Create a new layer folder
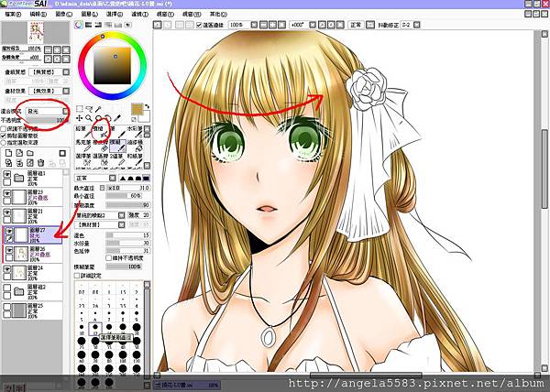Screen dimensions: 550x392 [x=30, y=153]
